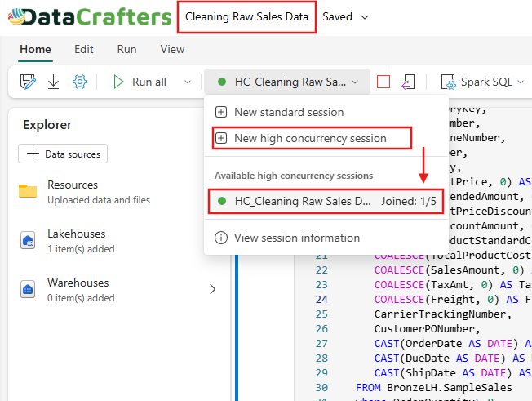Expand the Warehouses chevron arrow
This screenshot has width=532, height=401.
pyautogui.click(x=213, y=289)
